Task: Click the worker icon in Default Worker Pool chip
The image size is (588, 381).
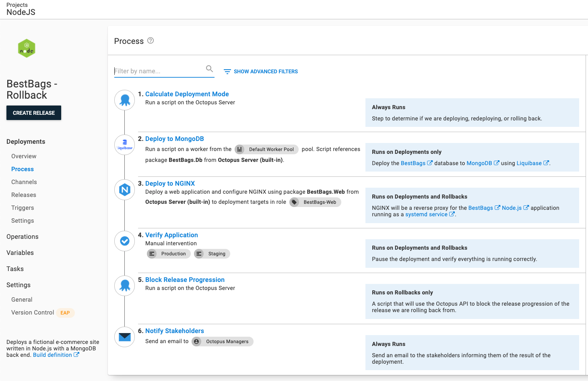Action: tap(240, 149)
